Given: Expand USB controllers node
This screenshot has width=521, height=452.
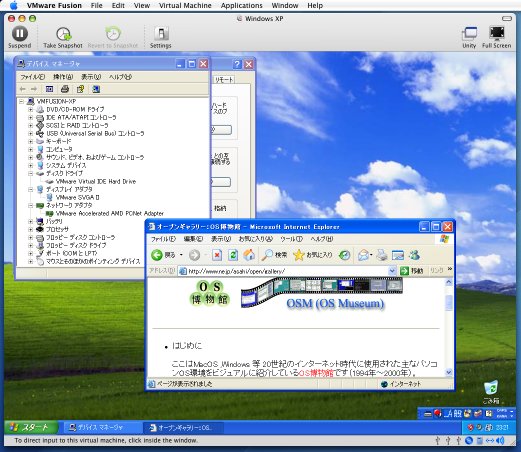Looking at the screenshot, I should pos(30,133).
